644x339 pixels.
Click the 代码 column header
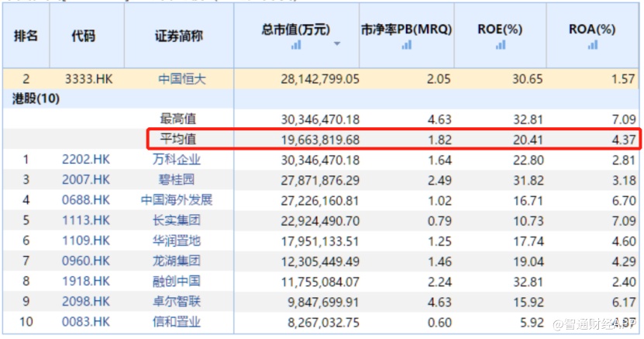click(83, 36)
